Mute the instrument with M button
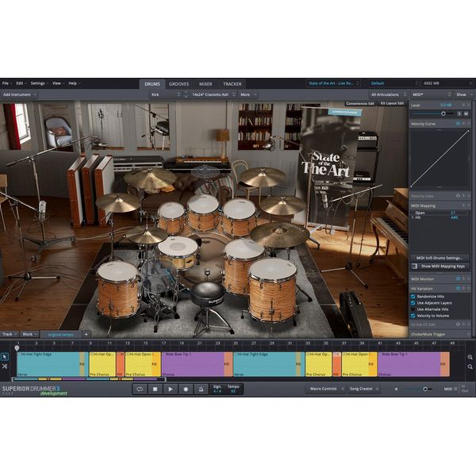476x476 pixels. pyautogui.click(x=466, y=113)
